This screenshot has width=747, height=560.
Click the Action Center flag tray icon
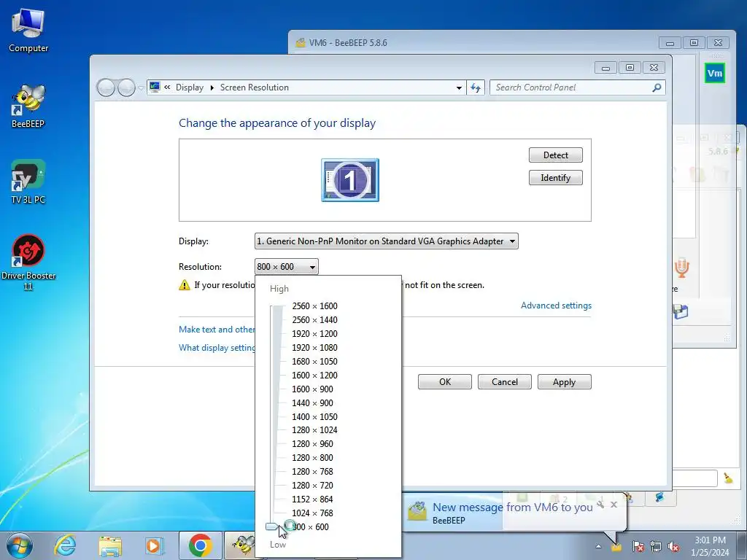(638, 546)
